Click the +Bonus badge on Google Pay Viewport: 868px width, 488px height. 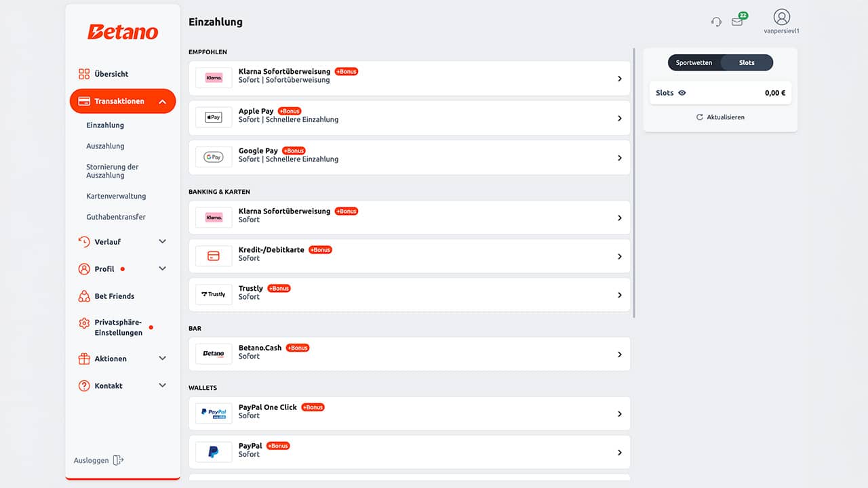[x=294, y=150]
